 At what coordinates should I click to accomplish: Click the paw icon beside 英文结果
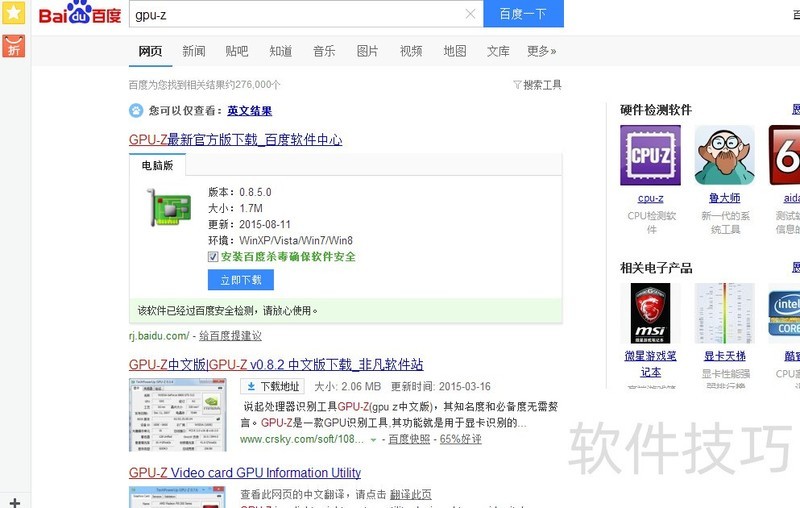click(x=136, y=110)
